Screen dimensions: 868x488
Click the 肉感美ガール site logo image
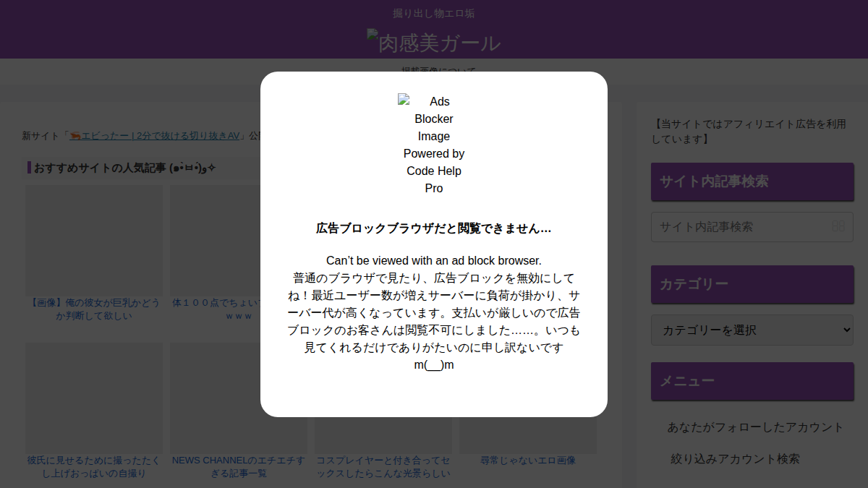pyautogui.click(x=434, y=43)
